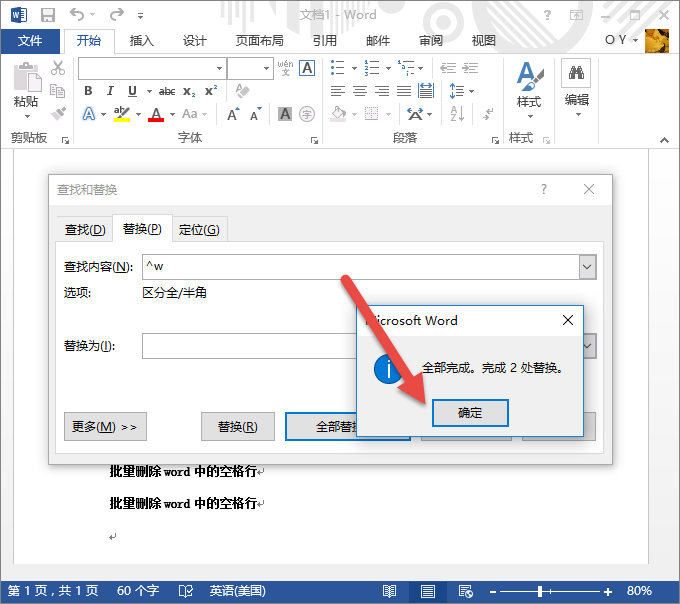This screenshot has width=680, height=604.
Task: Click the show paragraph marks icon
Action: (488, 114)
